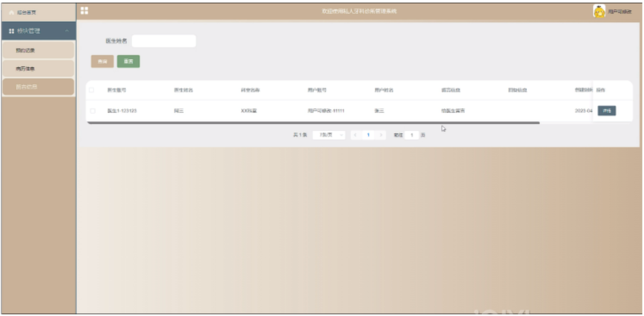
Task: Click the 用户账号 column header
Action: pyautogui.click(x=316, y=90)
